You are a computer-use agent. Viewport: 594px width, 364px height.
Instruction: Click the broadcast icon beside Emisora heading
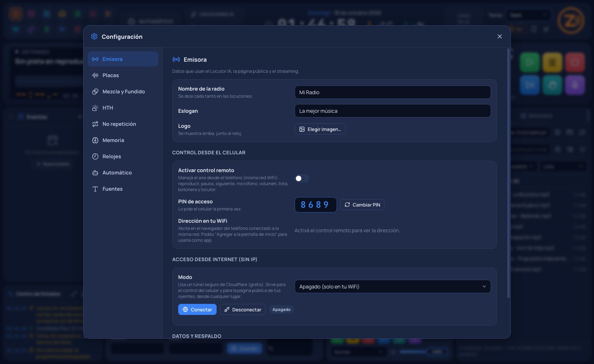[x=176, y=59]
